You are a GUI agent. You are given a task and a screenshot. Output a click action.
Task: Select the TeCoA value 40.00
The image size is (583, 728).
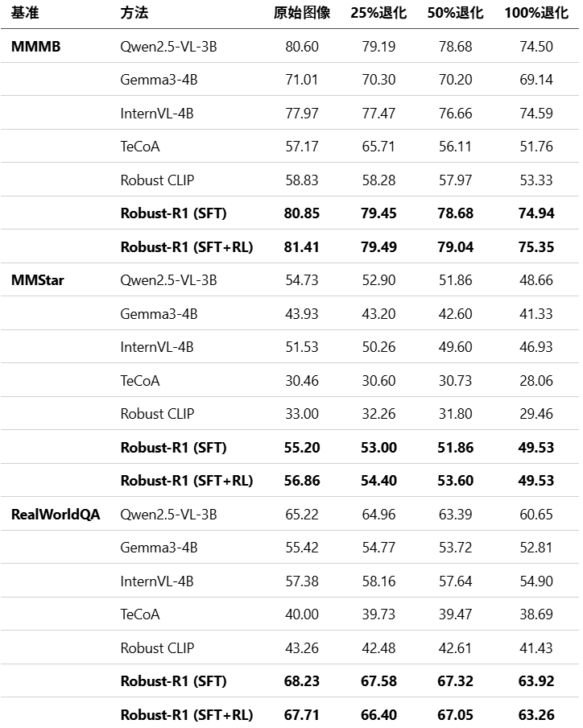pyautogui.click(x=302, y=614)
